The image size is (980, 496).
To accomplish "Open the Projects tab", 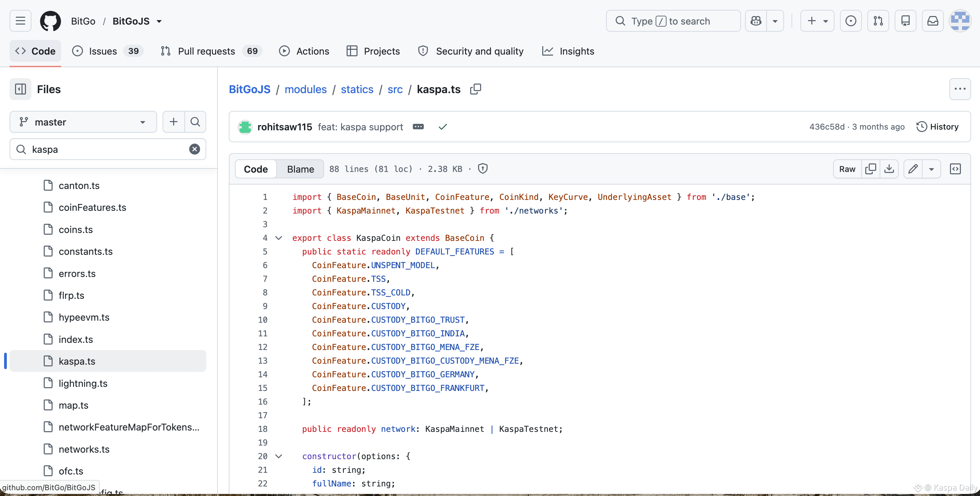I will [x=373, y=51].
